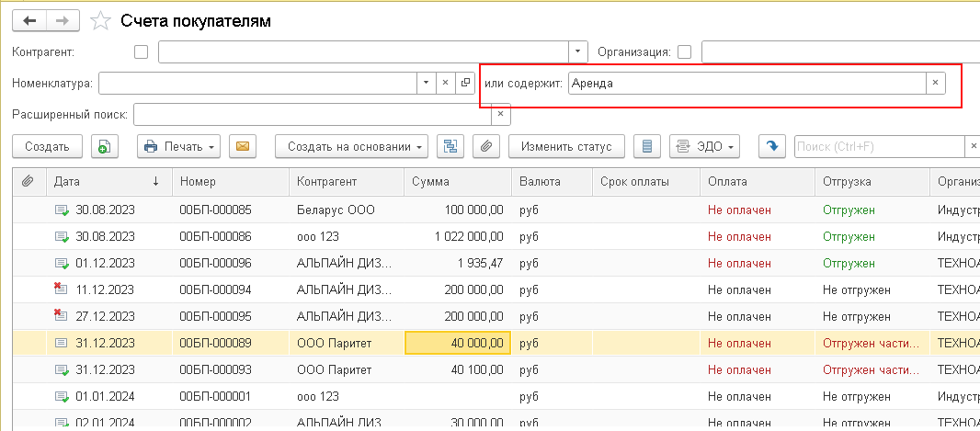Open related documents structure icon
The image size is (980, 431).
(x=450, y=146)
